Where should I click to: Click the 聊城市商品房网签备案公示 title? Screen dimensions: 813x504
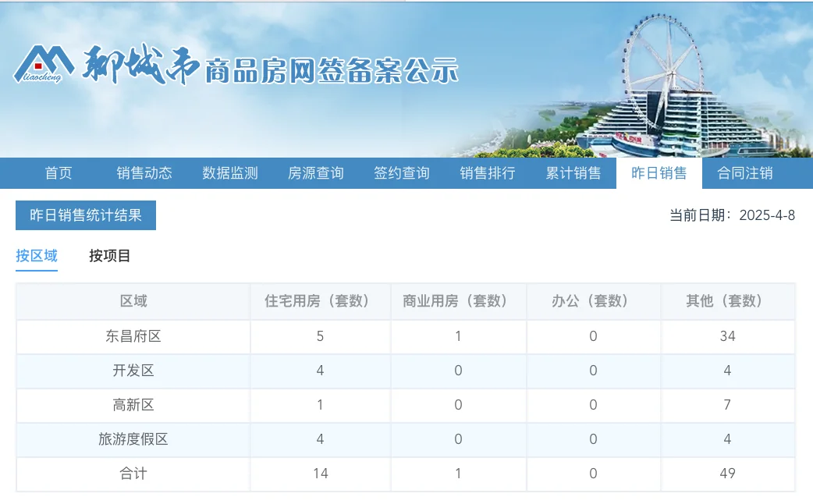point(270,66)
